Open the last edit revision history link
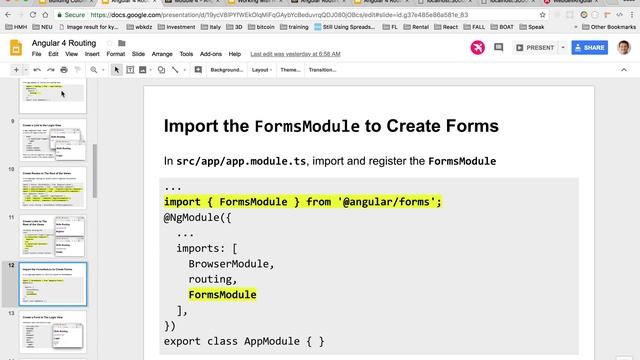The width and height of the screenshot is (640, 360). coord(296,54)
